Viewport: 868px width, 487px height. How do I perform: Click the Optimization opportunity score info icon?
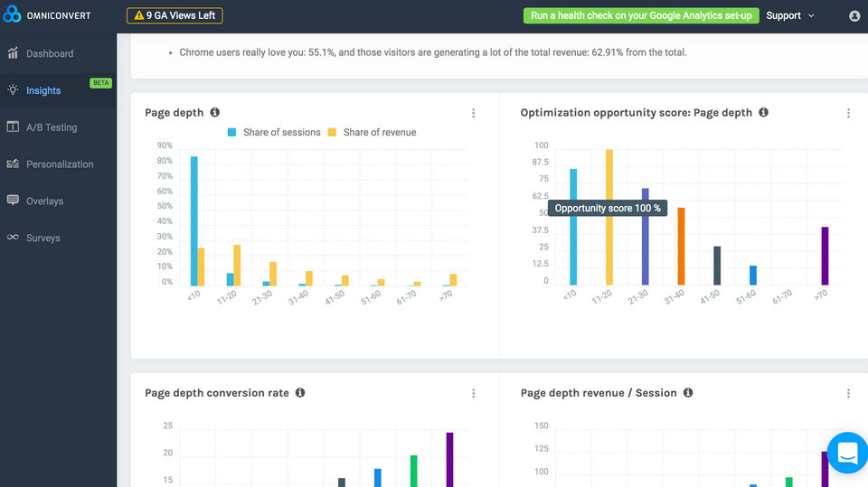[x=763, y=113]
